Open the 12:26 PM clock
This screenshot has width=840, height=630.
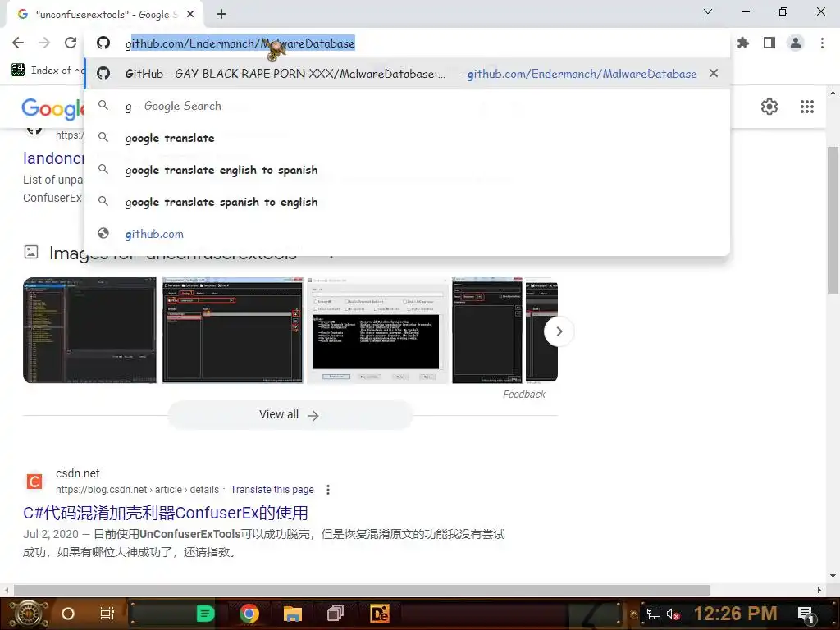click(735, 614)
